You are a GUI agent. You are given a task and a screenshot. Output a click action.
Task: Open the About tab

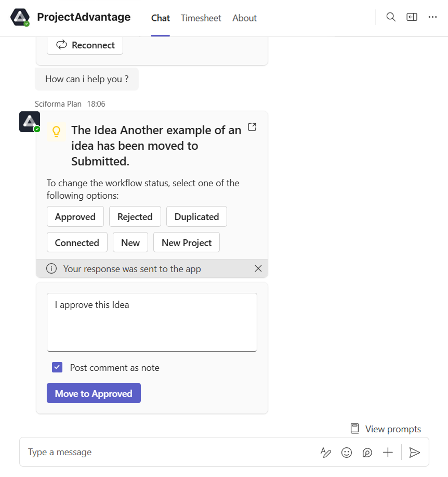(244, 18)
